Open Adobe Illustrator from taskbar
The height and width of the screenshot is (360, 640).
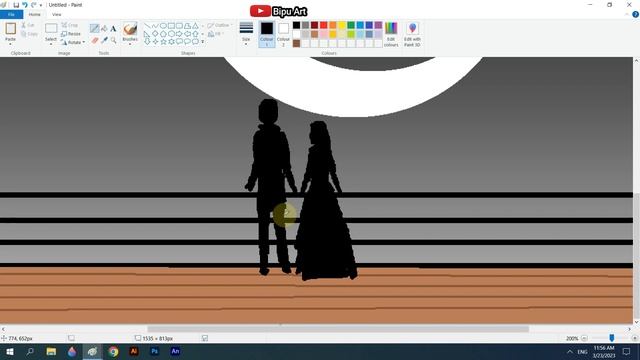134,351
